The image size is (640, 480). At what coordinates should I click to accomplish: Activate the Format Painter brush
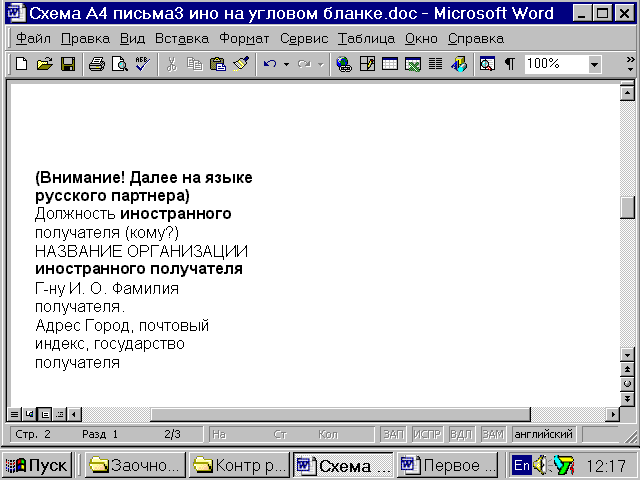coord(241,64)
